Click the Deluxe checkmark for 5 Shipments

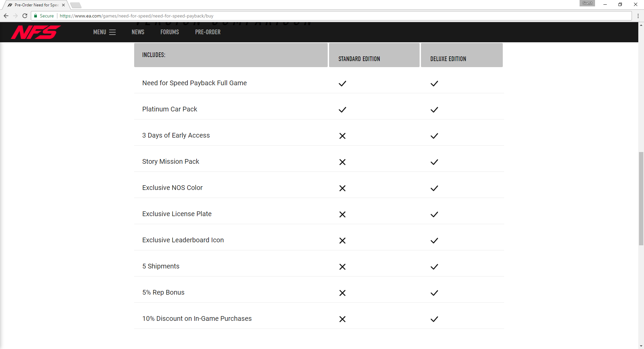[434, 267]
